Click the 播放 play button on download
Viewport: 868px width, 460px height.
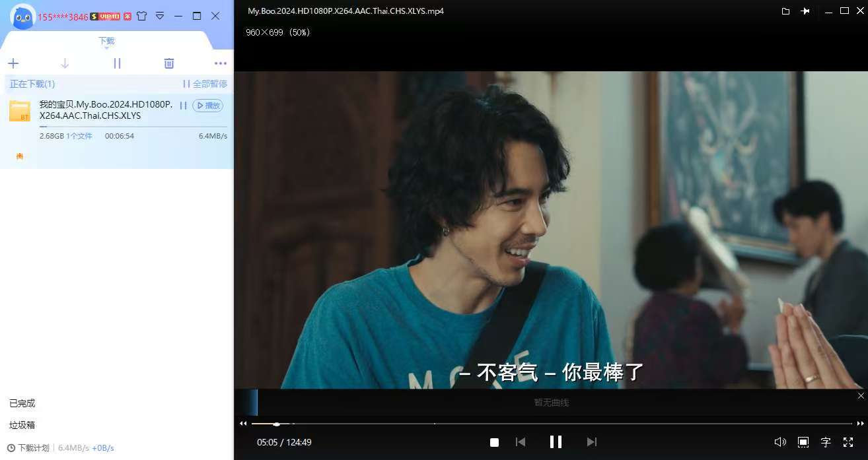pyautogui.click(x=208, y=106)
